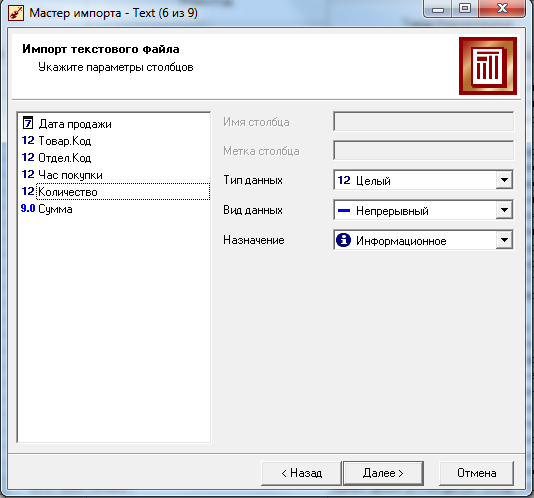The height and width of the screenshot is (498, 534).
Task: Click the info icon in the Назначение field
Action: (x=343, y=240)
